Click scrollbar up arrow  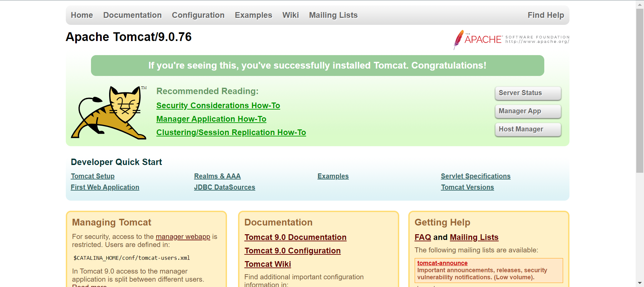(x=640, y=4)
